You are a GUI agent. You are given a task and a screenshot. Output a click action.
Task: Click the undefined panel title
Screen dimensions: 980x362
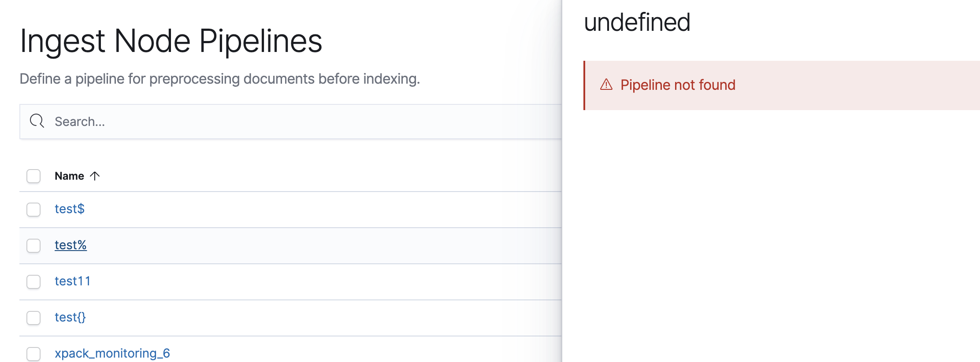click(638, 21)
